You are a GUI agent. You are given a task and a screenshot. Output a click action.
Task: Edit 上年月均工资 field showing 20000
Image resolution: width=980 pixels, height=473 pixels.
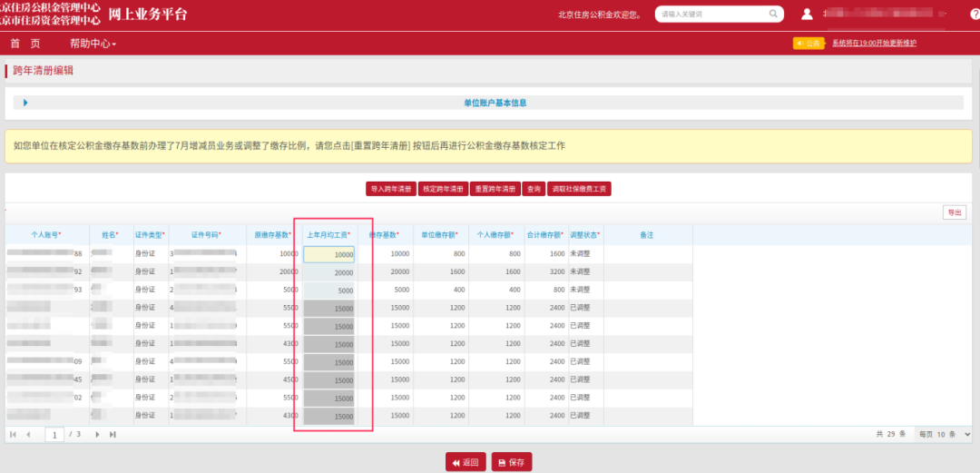[x=328, y=272]
